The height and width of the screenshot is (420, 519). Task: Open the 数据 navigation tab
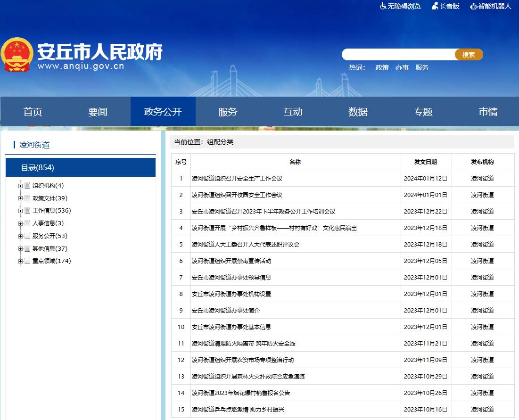coord(358,112)
